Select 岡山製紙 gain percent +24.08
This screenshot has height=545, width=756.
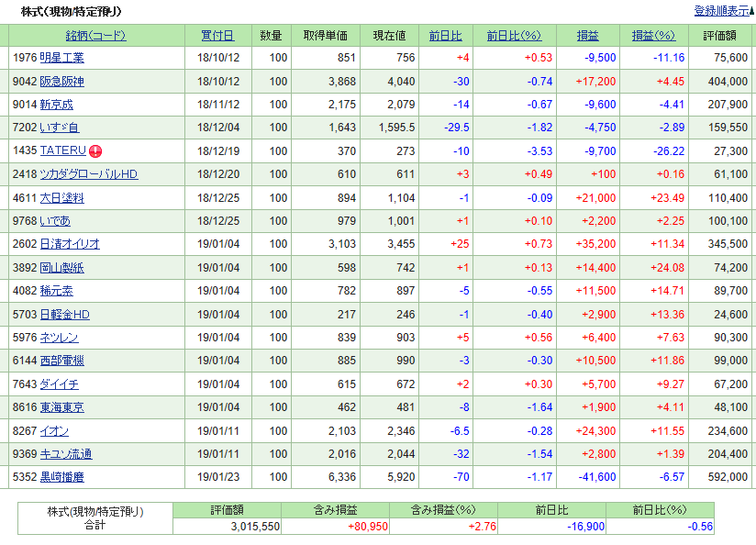pyautogui.click(x=667, y=268)
